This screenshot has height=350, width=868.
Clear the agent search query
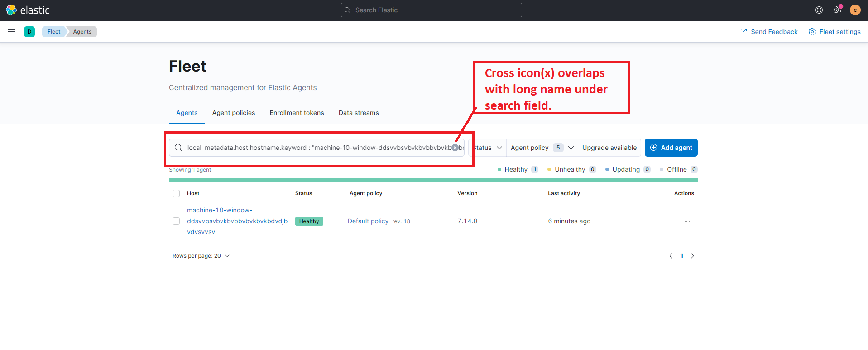tap(455, 148)
